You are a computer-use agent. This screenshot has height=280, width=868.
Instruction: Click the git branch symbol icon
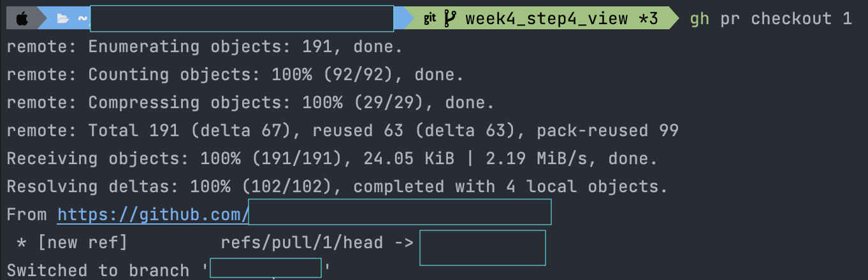[x=450, y=18]
